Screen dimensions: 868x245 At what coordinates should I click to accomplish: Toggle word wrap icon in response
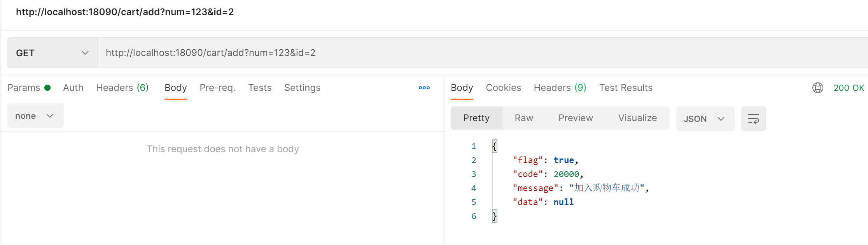[753, 119]
